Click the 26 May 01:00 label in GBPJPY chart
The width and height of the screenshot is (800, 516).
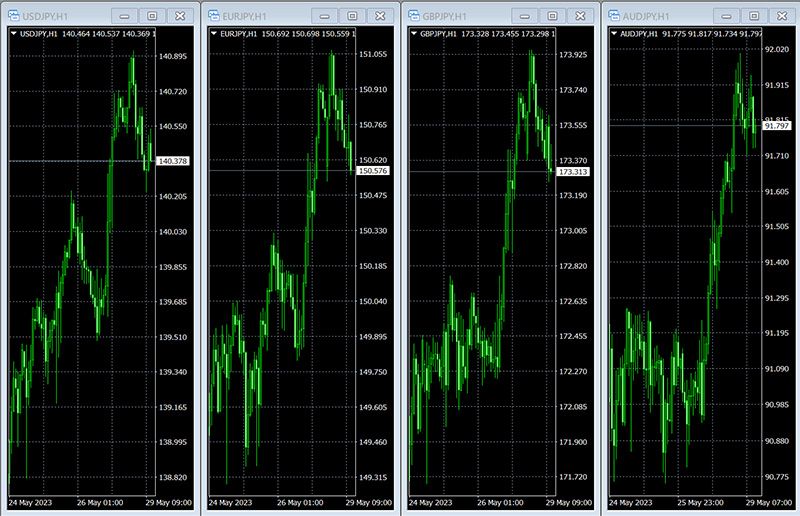click(499, 503)
